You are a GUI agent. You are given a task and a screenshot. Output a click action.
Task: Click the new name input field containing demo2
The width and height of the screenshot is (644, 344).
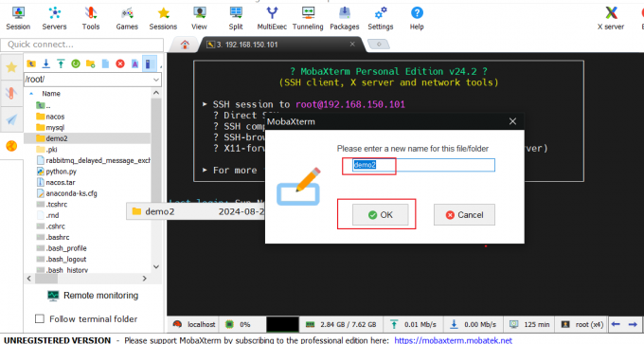coord(424,165)
